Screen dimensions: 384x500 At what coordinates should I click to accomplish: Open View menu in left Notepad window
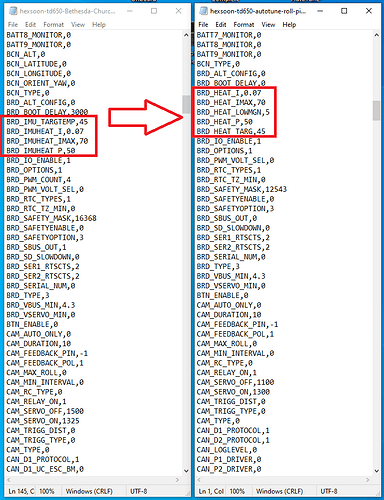pyautogui.click(x=78, y=25)
